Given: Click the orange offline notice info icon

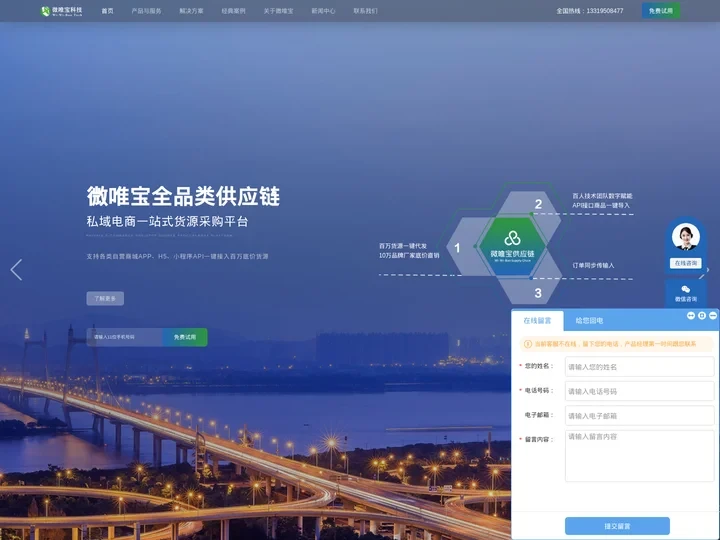Looking at the screenshot, I should coord(528,344).
